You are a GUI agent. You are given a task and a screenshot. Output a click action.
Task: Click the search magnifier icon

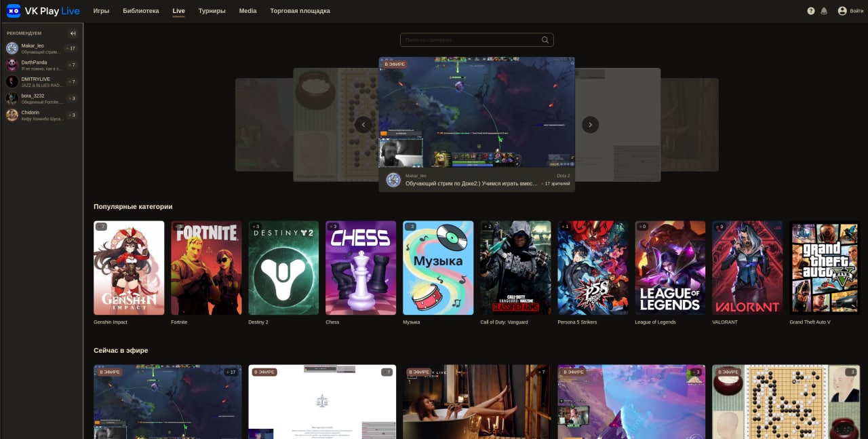pos(545,40)
